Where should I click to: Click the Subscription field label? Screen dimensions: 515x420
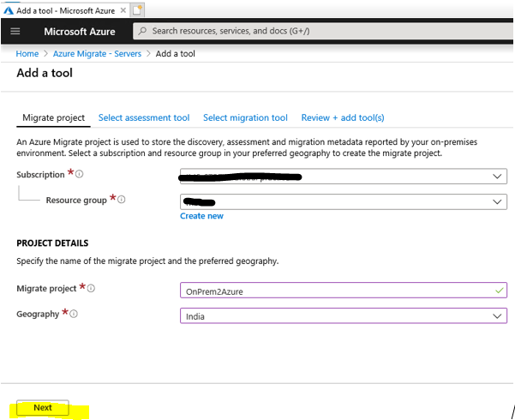(x=41, y=175)
